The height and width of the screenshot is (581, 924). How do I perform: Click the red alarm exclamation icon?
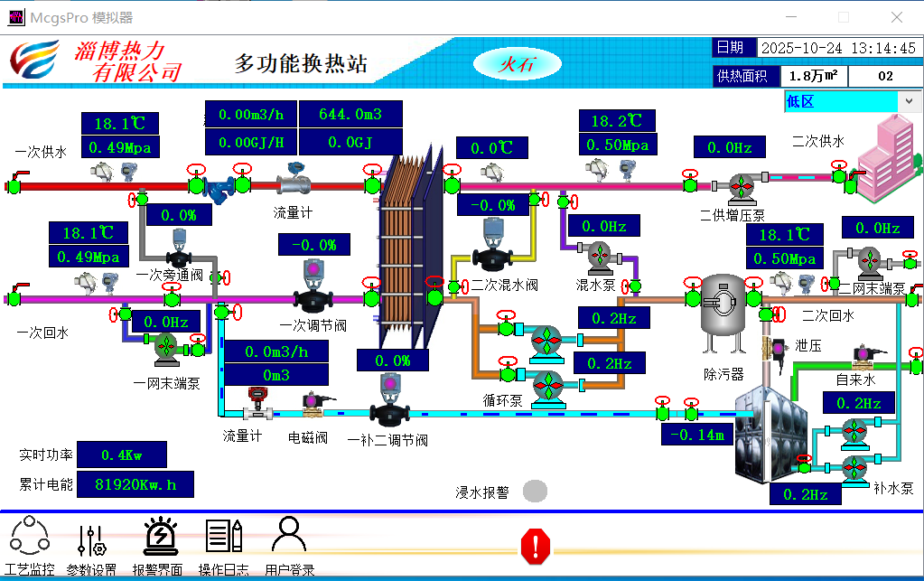(536, 545)
